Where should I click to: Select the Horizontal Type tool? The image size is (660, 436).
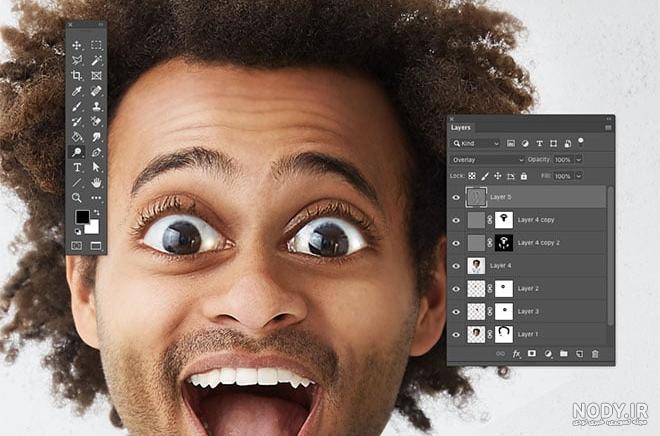(x=77, y=167)
